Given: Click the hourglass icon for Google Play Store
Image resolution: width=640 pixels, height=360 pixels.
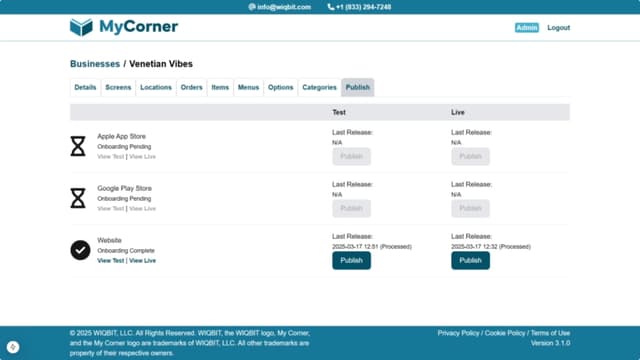Looking at the screenshot, I should click(78, 198).
